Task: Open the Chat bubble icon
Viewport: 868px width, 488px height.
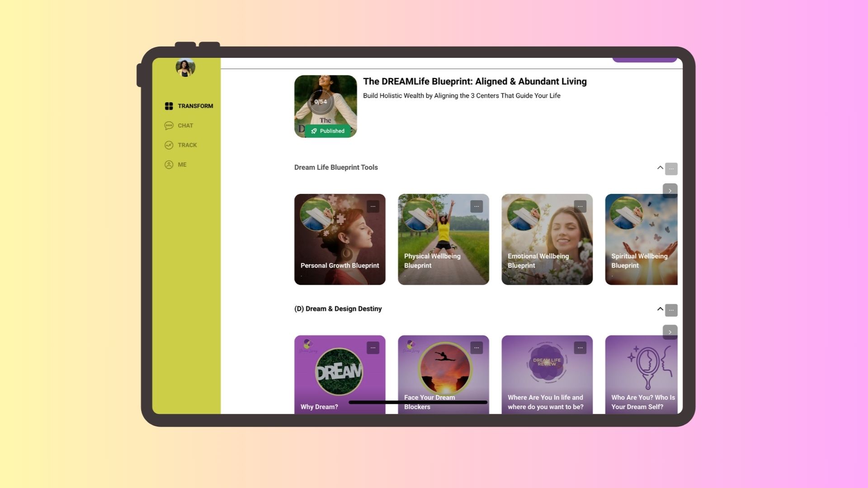Action: pyautogui.click(x=169, y=126)
